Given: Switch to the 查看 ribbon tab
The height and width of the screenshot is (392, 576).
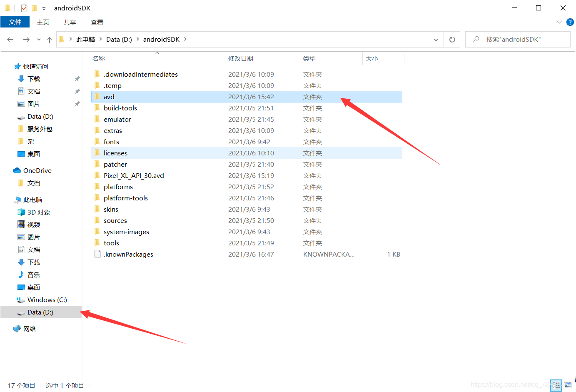Looking at the screenshot, I should coord(97,22).
